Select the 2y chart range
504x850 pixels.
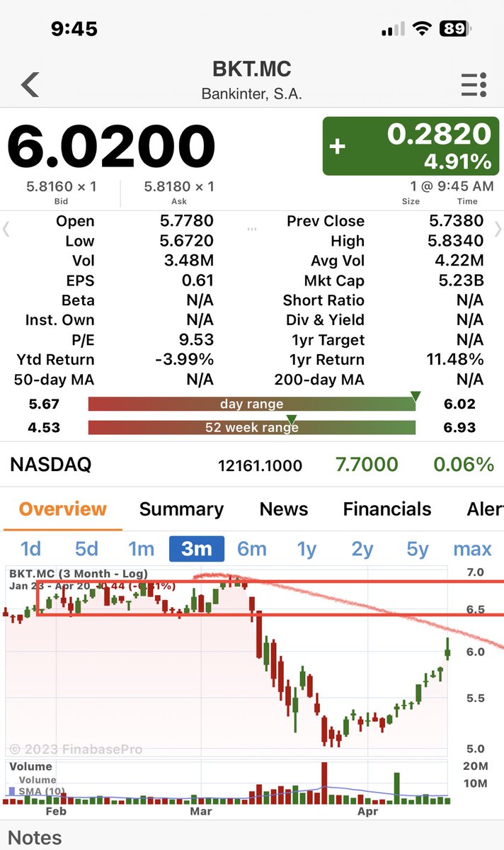[362, 549]
